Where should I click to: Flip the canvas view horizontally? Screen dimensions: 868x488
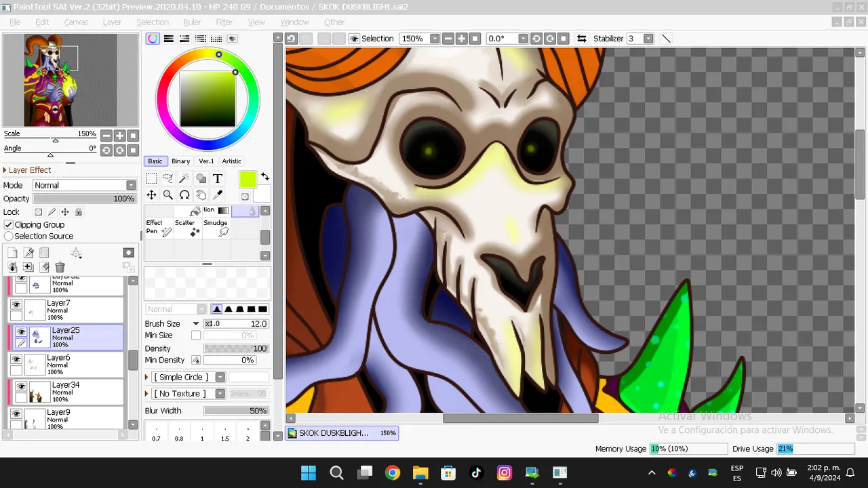click(x=581, y=39)
